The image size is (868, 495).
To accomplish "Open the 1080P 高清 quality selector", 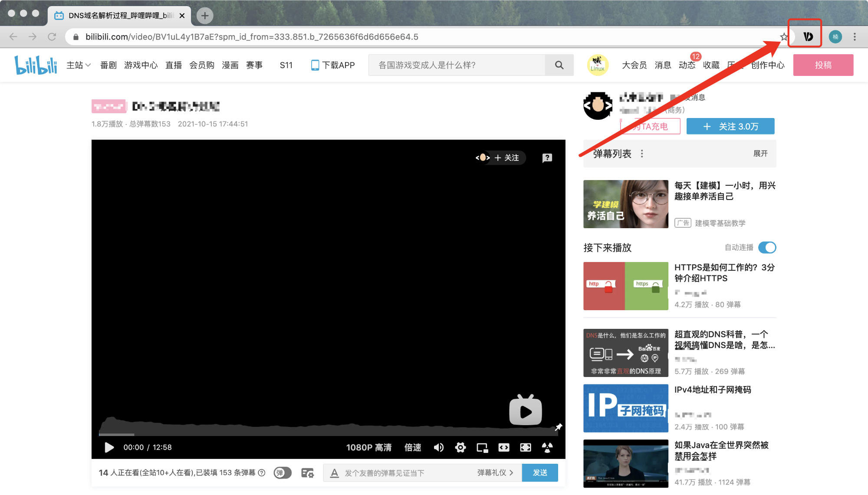I will click(368, 447).
